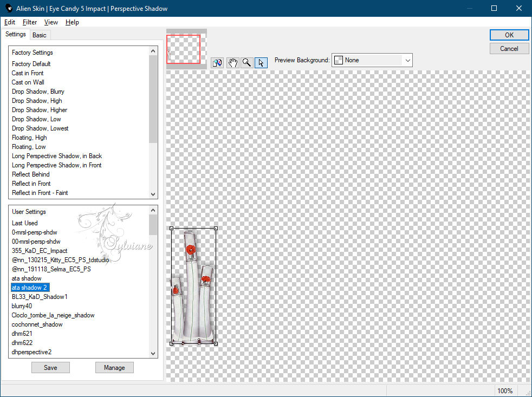Select @nn_191118_Selma_EC5_PS setting
532x397 pixels.
coord(51,269)
